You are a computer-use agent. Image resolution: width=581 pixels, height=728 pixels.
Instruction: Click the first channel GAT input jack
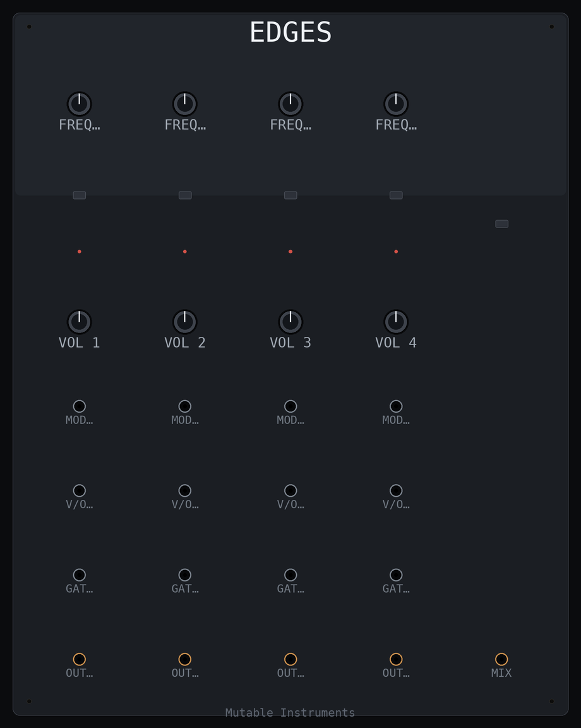click(80, 575)
